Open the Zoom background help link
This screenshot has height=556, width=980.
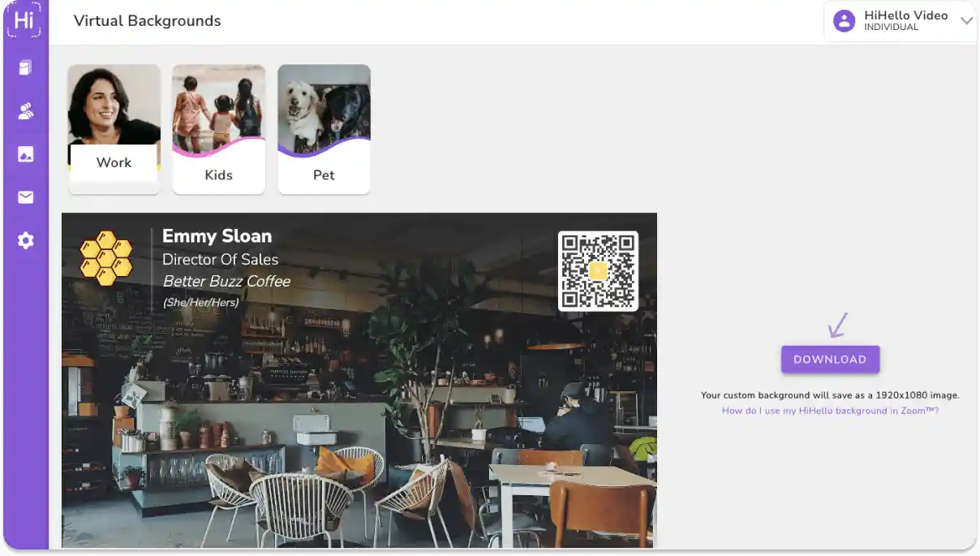830,411
